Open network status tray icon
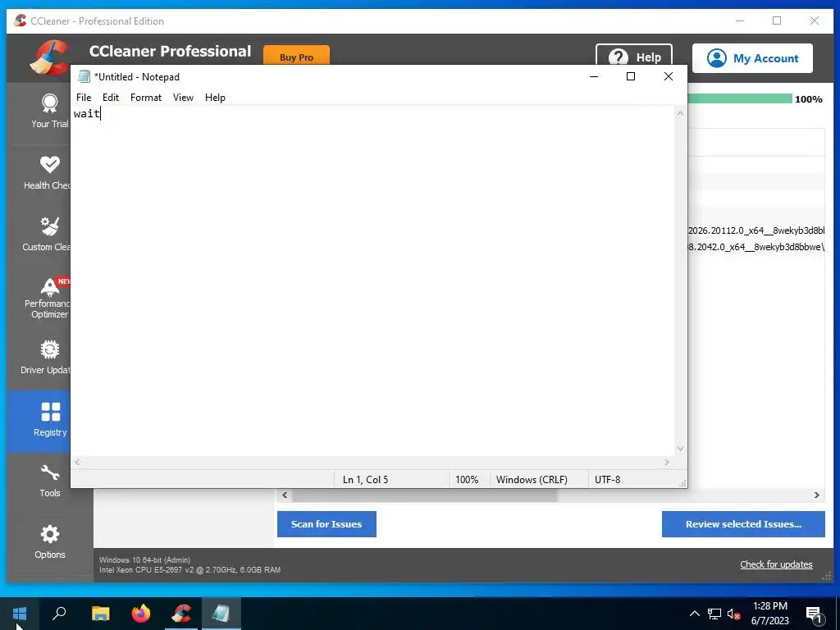 (714, 614)
